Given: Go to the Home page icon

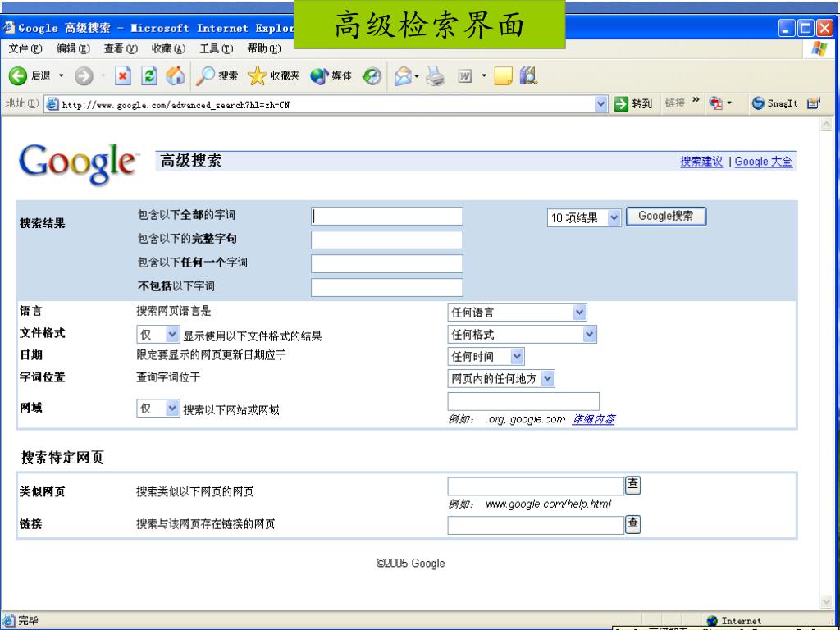Looking at the screenshot, I should point(175,76).
